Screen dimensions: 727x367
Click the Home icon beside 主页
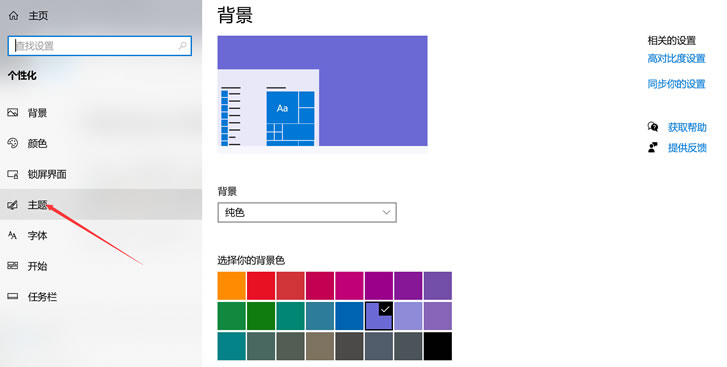click(x=13, y=15)
